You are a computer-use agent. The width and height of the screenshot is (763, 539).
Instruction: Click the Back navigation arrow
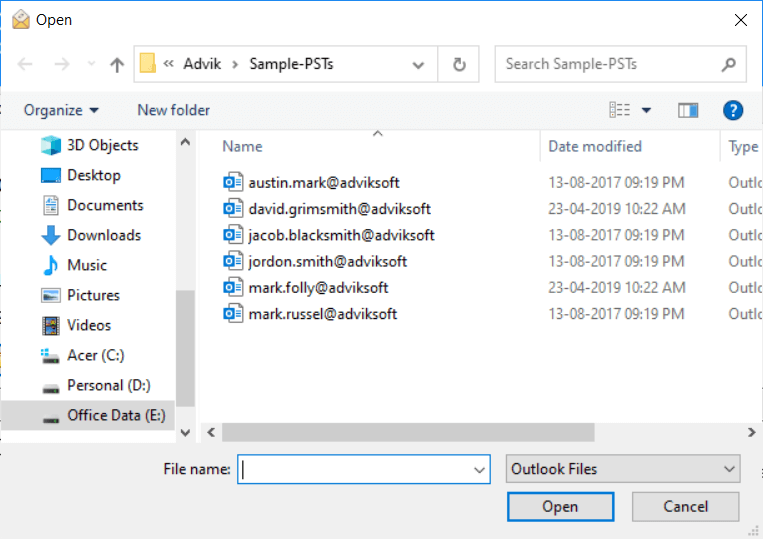pyautogui.click(x=25, y=64)
